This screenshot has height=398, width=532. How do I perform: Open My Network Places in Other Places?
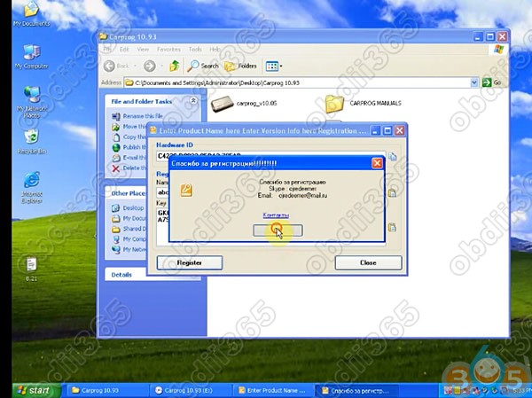129,249
